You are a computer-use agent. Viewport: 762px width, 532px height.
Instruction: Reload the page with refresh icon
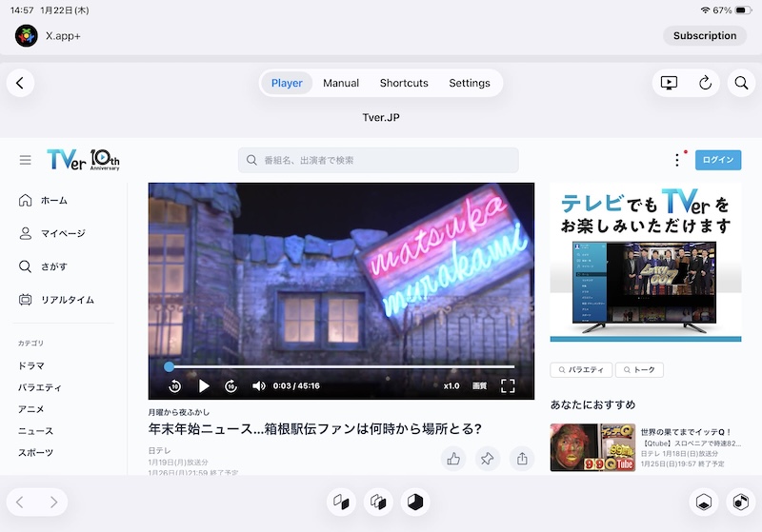705,83
